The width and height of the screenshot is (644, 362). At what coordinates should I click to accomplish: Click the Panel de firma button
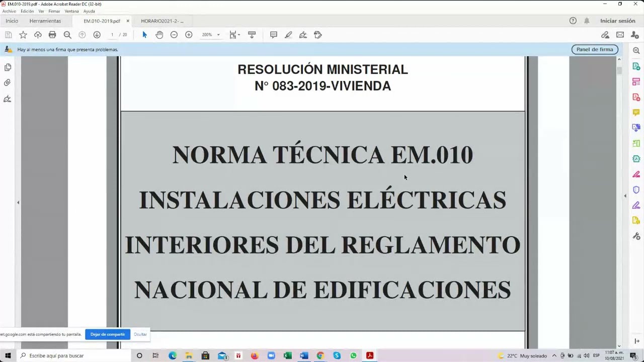pos(595,49)
